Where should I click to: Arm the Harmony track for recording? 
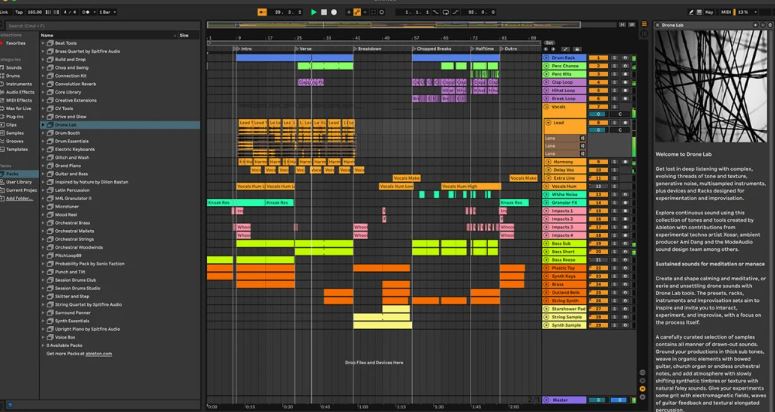[625, 162]
